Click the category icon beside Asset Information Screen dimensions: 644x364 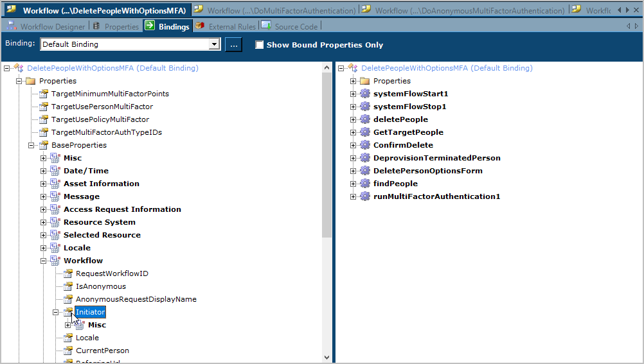[56, 184]
